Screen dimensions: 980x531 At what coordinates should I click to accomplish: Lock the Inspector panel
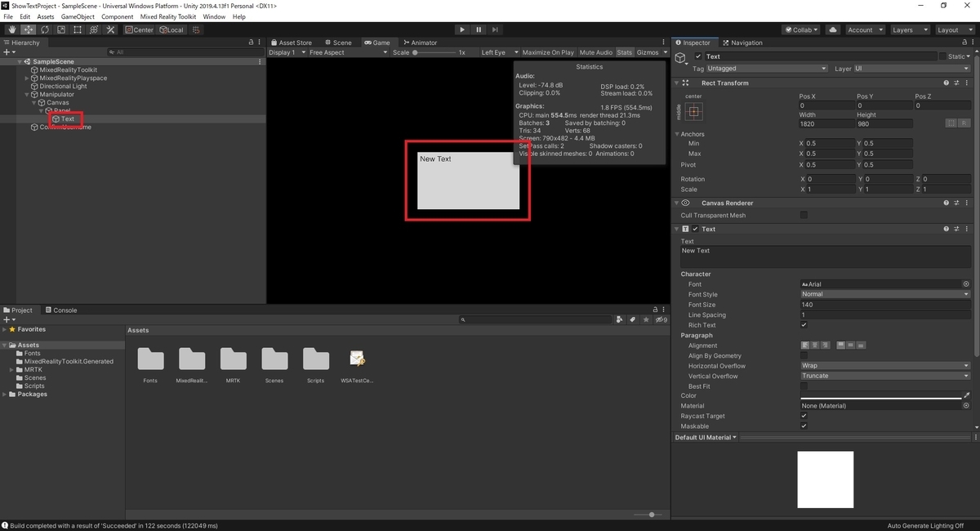964,42
